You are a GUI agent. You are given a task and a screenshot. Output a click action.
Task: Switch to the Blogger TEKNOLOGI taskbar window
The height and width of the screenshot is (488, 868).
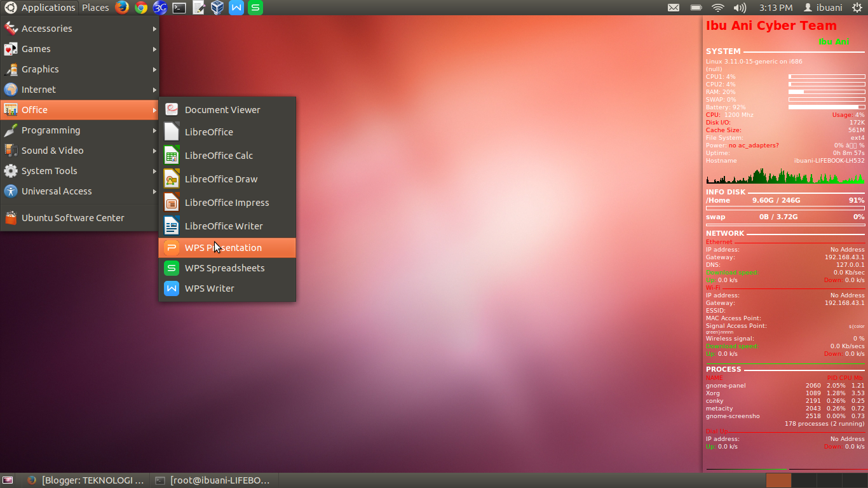point(86,480)
